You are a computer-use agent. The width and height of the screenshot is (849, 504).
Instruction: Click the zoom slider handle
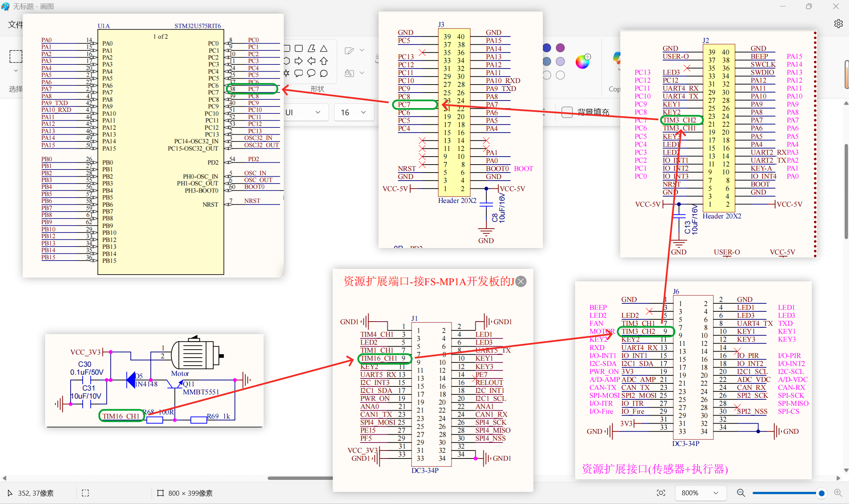tap(821, 493)
